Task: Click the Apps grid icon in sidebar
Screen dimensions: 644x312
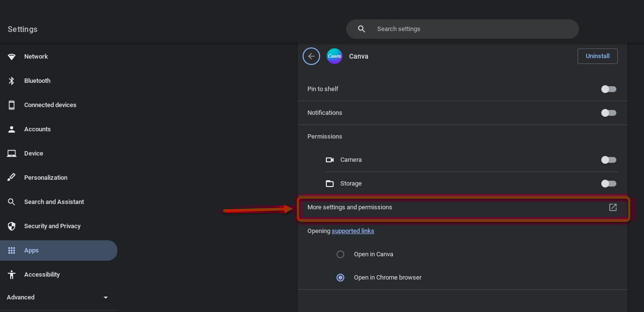Action: (12, 250)
